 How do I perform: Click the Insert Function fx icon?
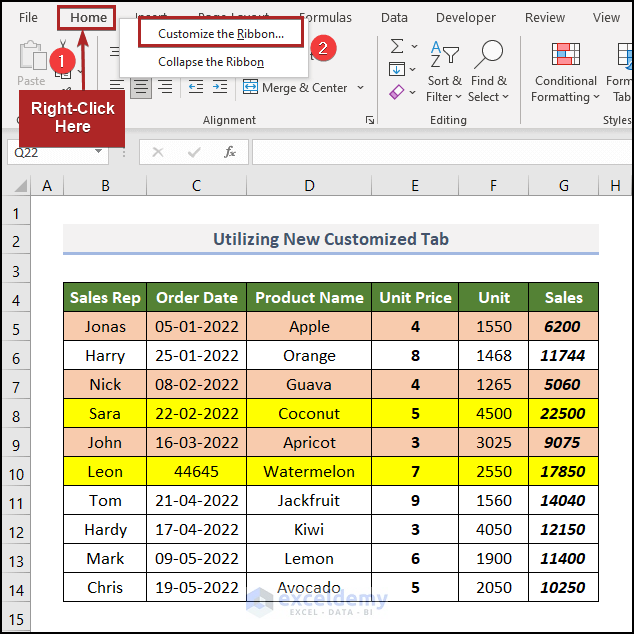coord(230,152)
